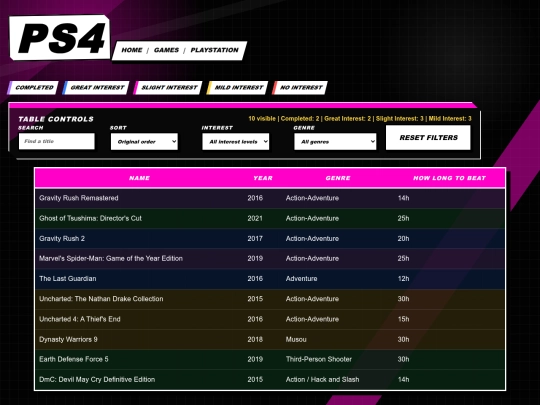Click the 12h time for The Last Guardian
Viewport: 540px width, 405px height.
[403, 279]
